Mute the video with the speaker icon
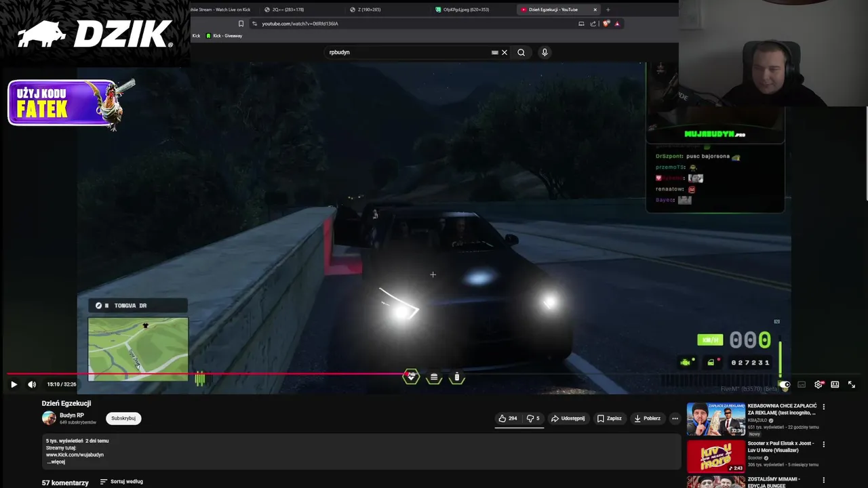The height and width of the screenshot is (488, 868). (32, 384)
